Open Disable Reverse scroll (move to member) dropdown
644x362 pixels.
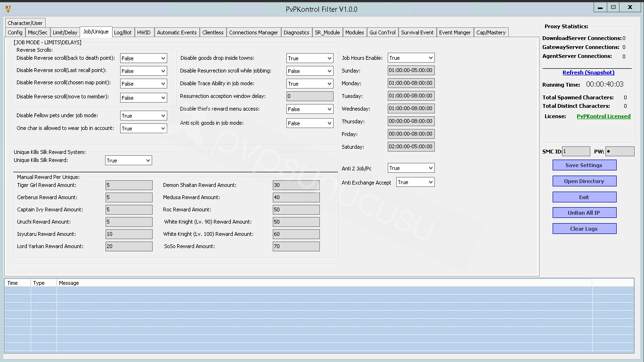(x=144, y=98)
